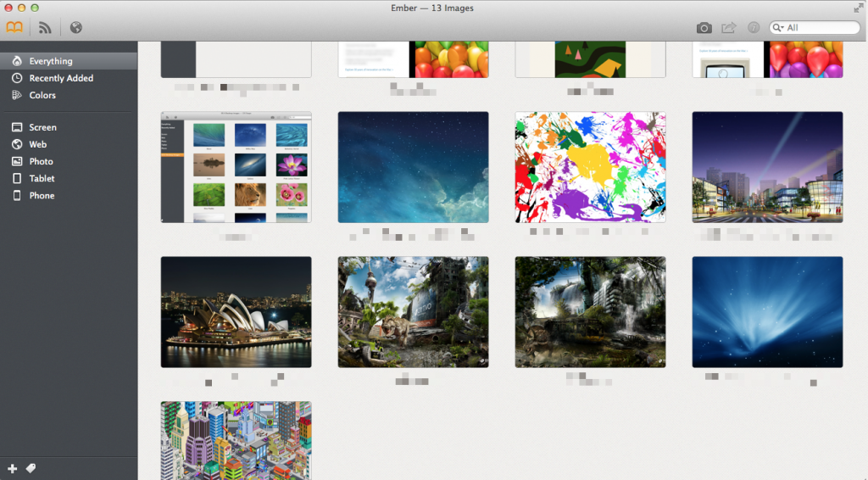Expand the search filter magnifier dropdown
Screen dimensions: 868x480
tap(779, 28)
